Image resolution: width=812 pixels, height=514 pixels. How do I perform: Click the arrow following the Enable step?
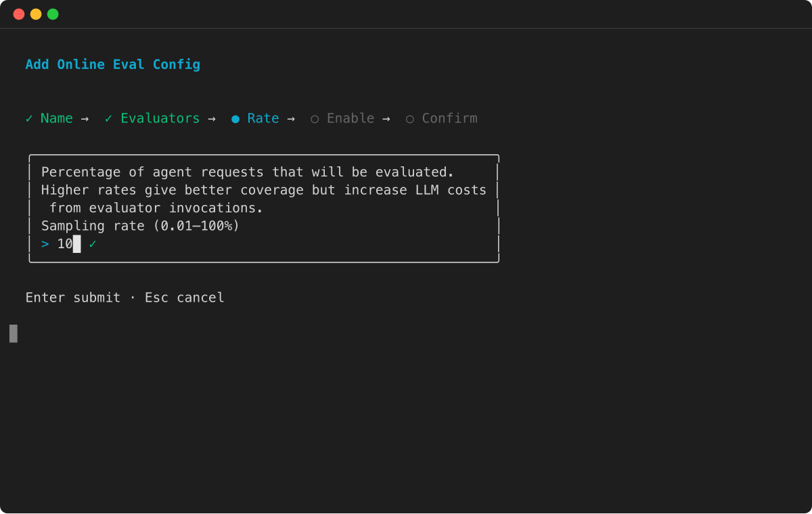(x=386, y=119)
